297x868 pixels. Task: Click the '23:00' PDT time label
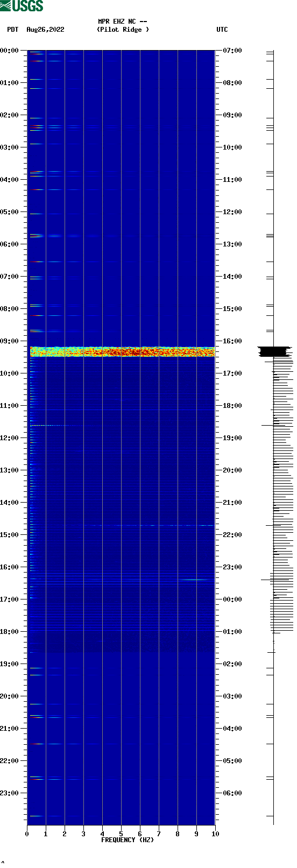[x=9, y=793]
